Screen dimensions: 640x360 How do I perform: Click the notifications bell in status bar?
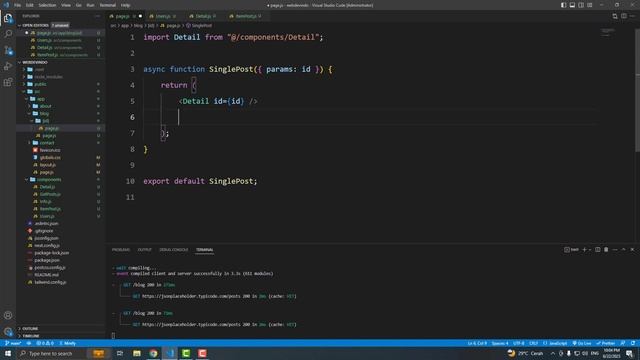(633, 343)
